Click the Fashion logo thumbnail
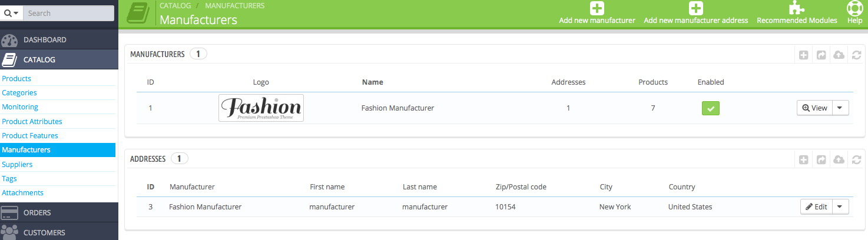 (261, 108)
